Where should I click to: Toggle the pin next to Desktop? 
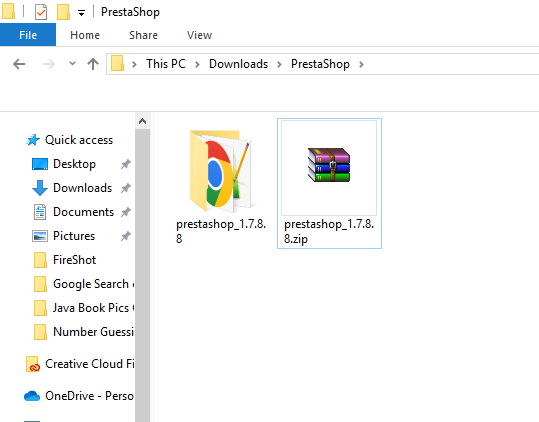coord(126,164)
